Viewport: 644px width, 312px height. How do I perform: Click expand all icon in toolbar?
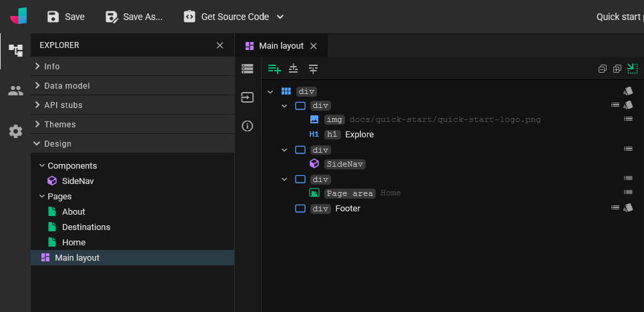pyautogui.click(x=617, y=69)
